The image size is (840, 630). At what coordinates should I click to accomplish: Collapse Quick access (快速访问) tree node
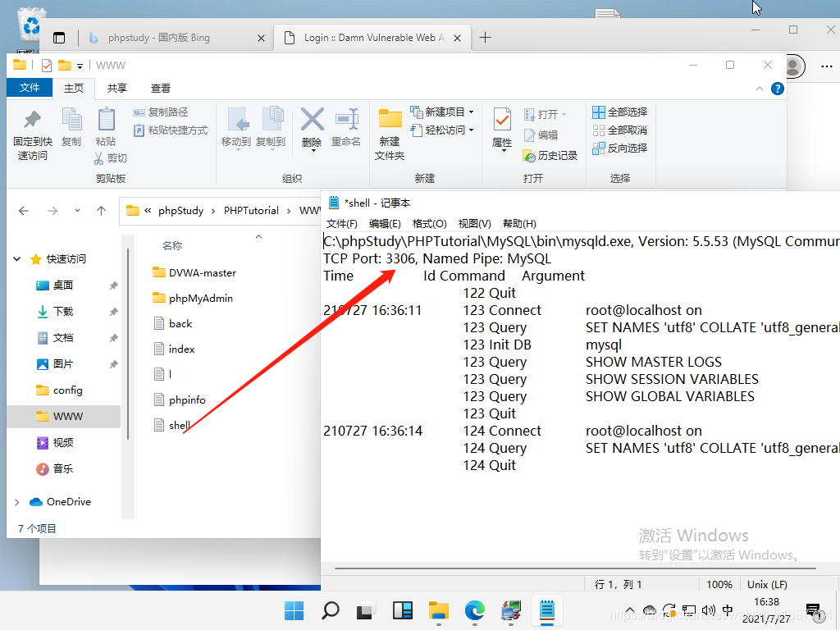pos(17,259)
